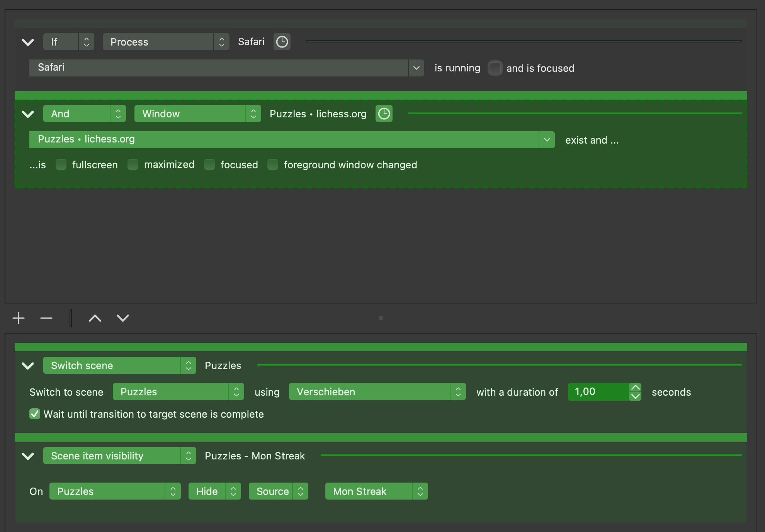The height and width of the screenshot is (532, 765).
Task: Open the 'Verschieben' transition dropdown
Action: (459, 391)
